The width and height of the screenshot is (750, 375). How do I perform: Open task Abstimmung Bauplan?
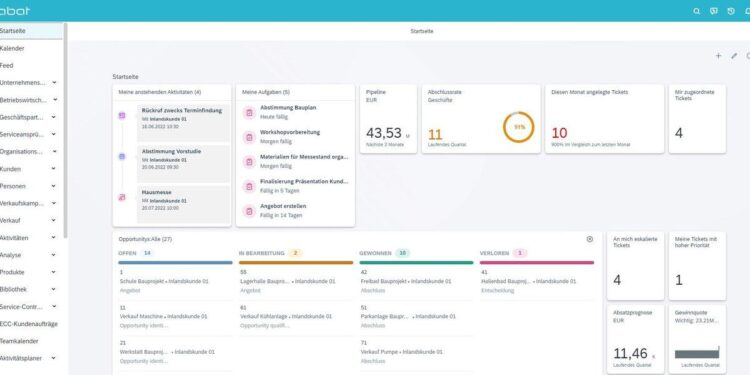(x=296, y=112)
